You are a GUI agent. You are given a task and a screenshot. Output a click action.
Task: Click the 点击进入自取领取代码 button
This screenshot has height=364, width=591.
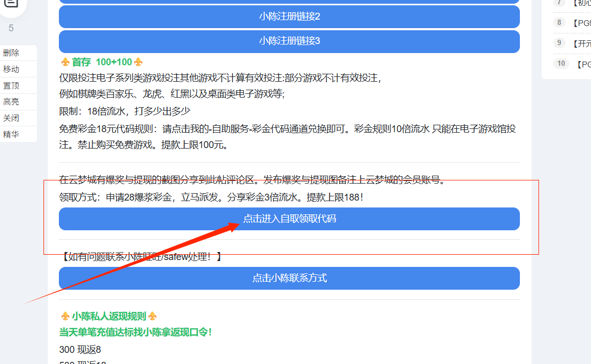click(289, 219)
